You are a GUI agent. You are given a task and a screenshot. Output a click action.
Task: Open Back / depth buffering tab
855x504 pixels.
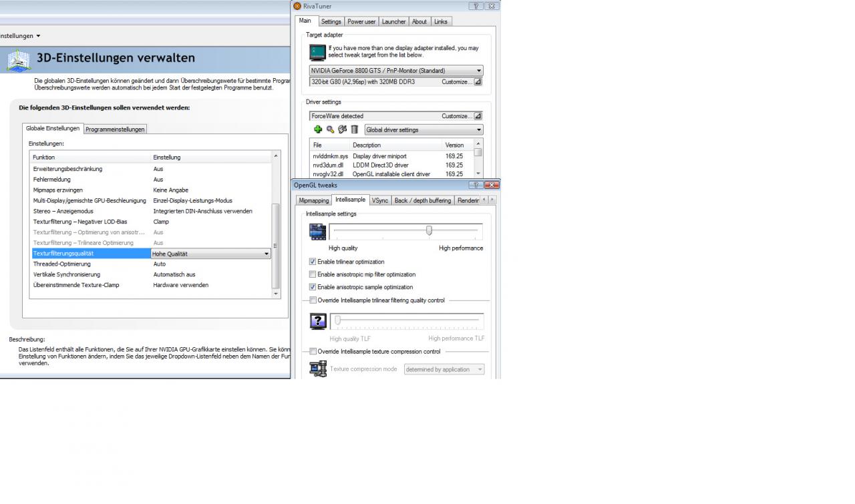422,200
